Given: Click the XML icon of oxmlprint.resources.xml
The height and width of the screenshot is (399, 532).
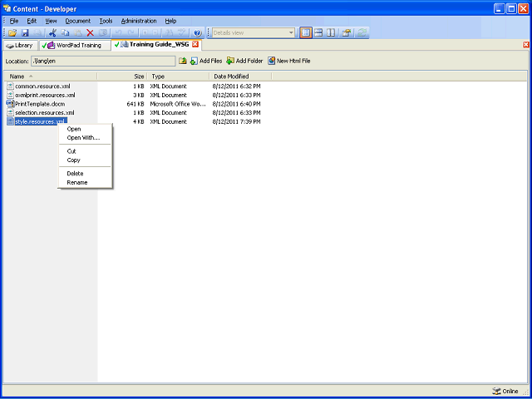Looking at the screenshot, I should pos(10,95).
